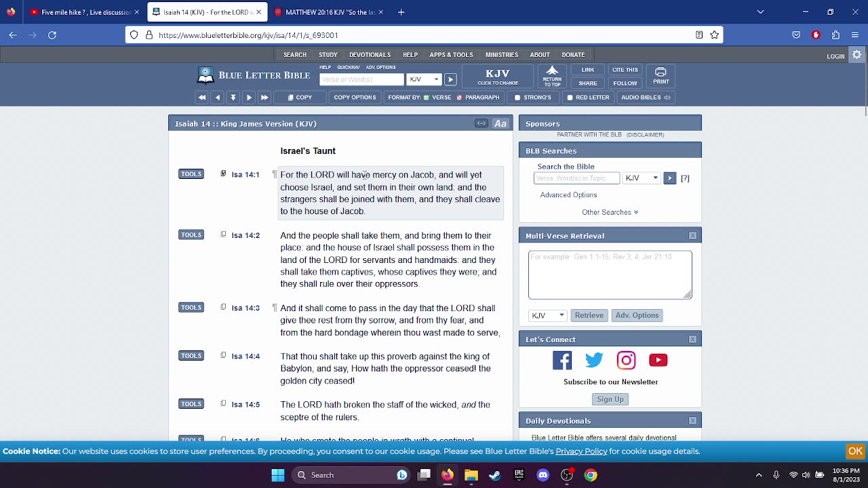Screen dimensions: 868x488
Task: Click OK on the cookie notice
Action: (855, 451)
